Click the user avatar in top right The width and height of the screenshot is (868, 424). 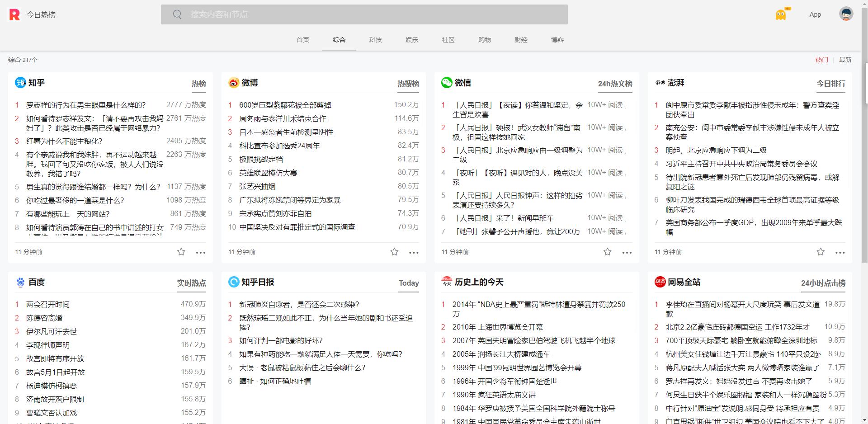tap(846, 14)
